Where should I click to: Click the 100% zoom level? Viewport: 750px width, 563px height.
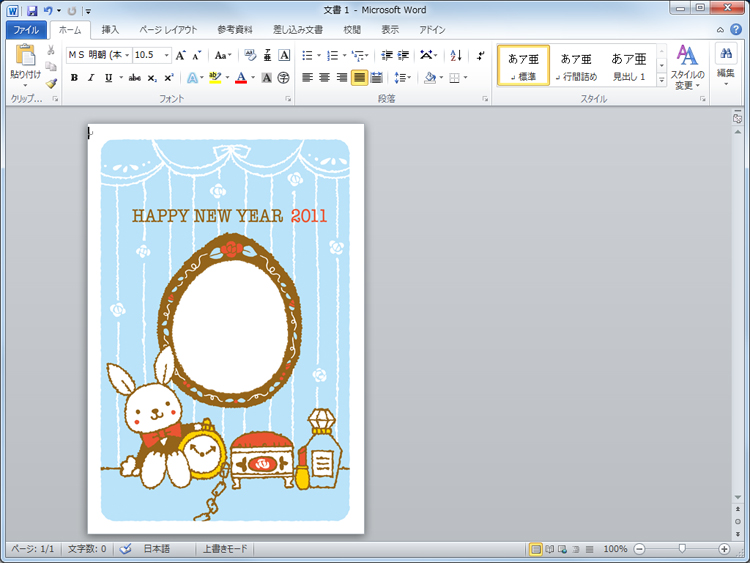point(615,549)
